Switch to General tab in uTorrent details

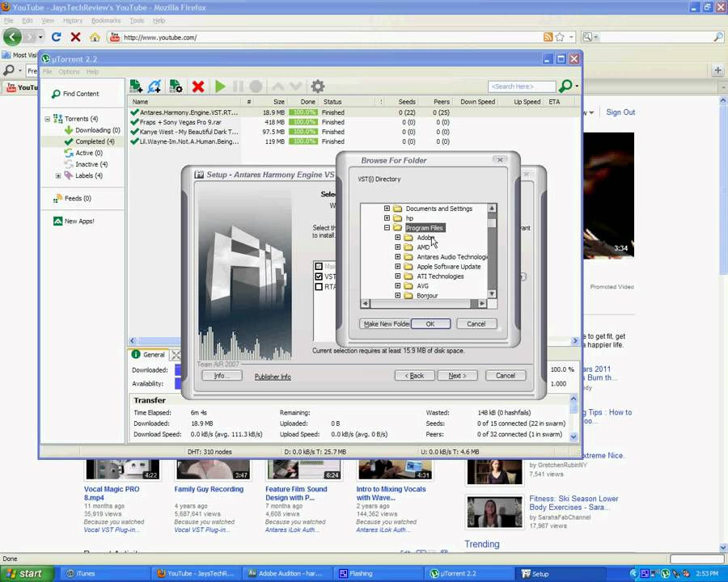[148, 355]
